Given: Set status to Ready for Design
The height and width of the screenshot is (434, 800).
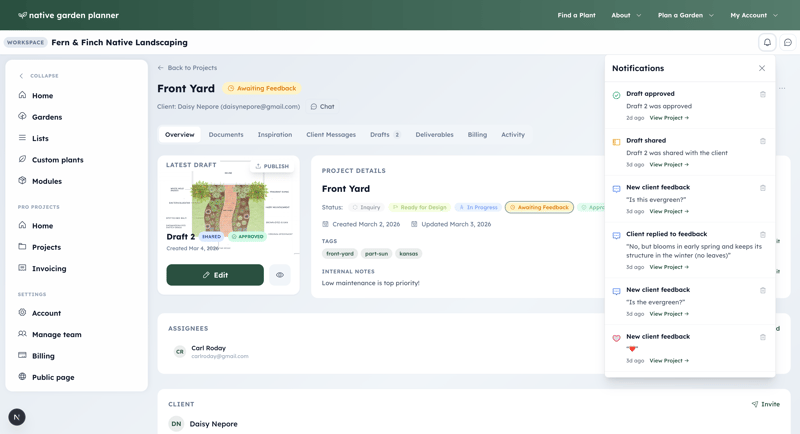Looking at the screenshot, I should (420, 207).
